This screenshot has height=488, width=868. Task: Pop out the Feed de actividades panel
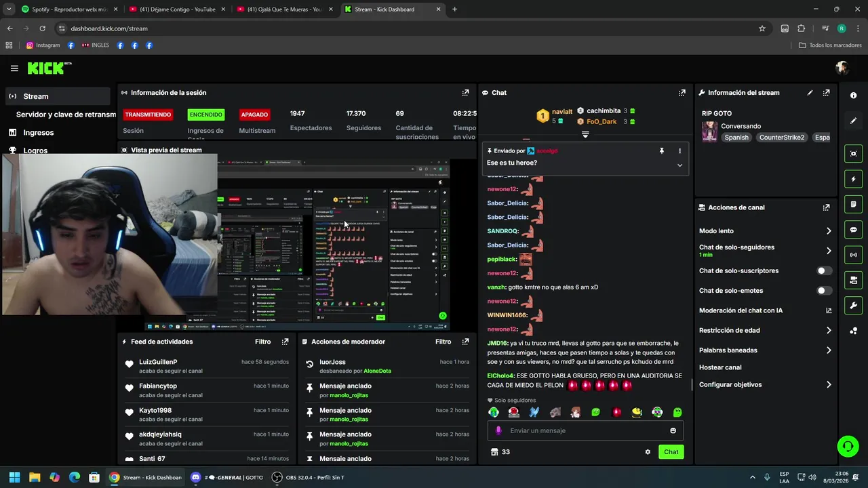pyautogui.click(x=285, y=342)
